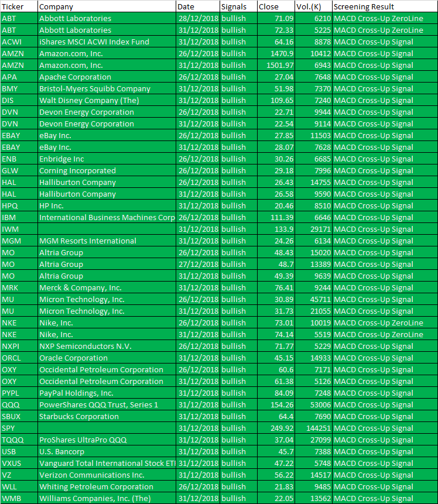Image resolution: width=438 pixels, height=504 pixels.
Task: Click volume 45711 cell
Action: tap(313, 299)
